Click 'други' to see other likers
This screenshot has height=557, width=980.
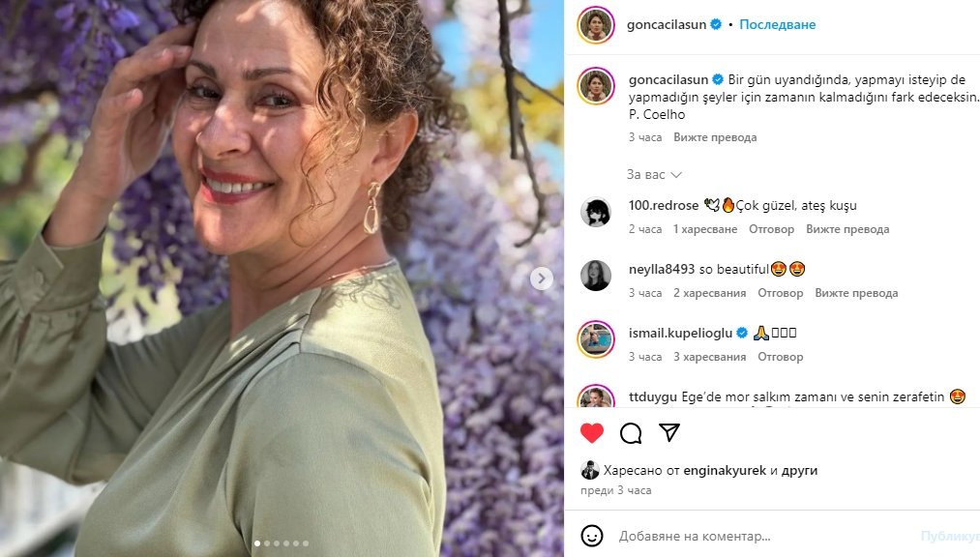800,471
